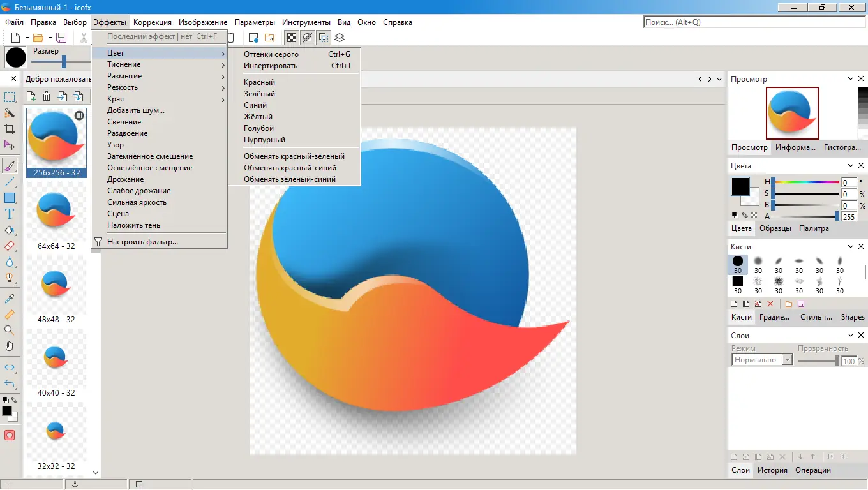Delete brush with red X icon
Viewport: 868px width, 490px height.
pyautogui.click(x=770, y=304)
